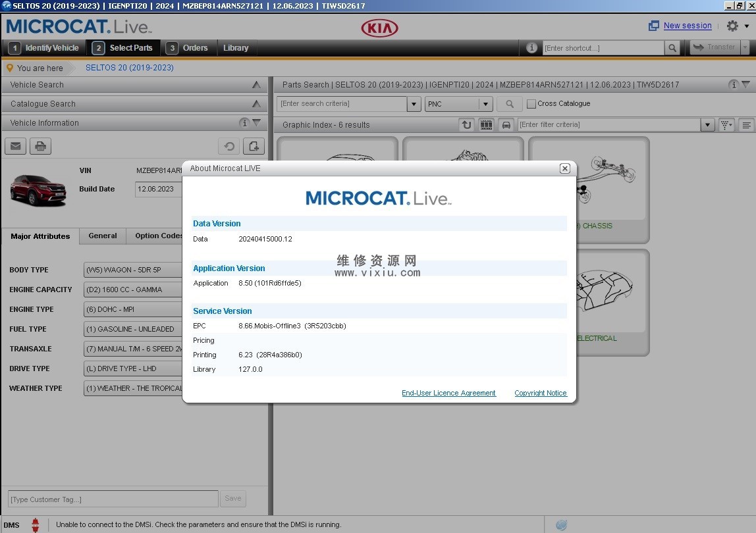
Task: Click the Type Customer Tag input
Action: click(113, 499)
